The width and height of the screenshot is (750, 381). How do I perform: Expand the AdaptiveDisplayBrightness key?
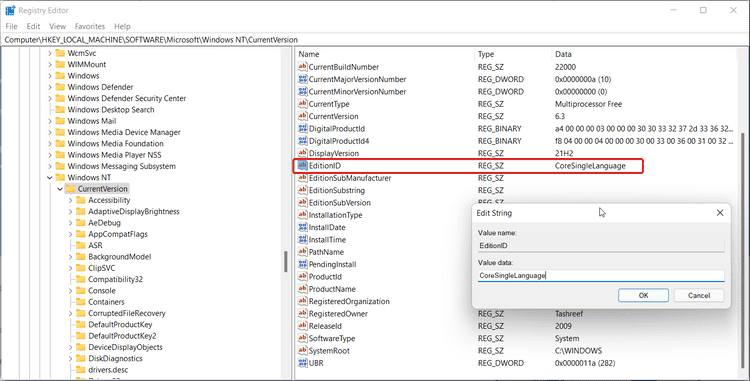point(70,212)
